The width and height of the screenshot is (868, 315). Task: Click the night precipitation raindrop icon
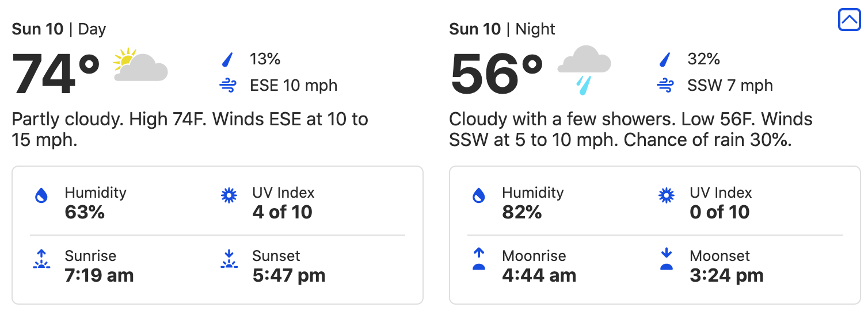[x=666, y=59]
